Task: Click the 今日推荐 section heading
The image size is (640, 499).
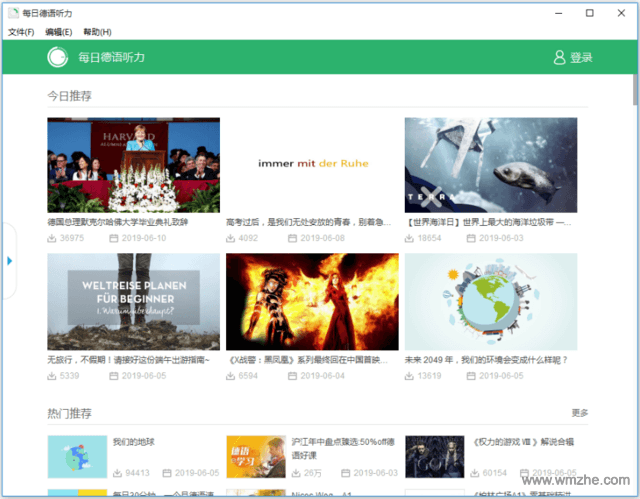Action: (x=69, y=96)
